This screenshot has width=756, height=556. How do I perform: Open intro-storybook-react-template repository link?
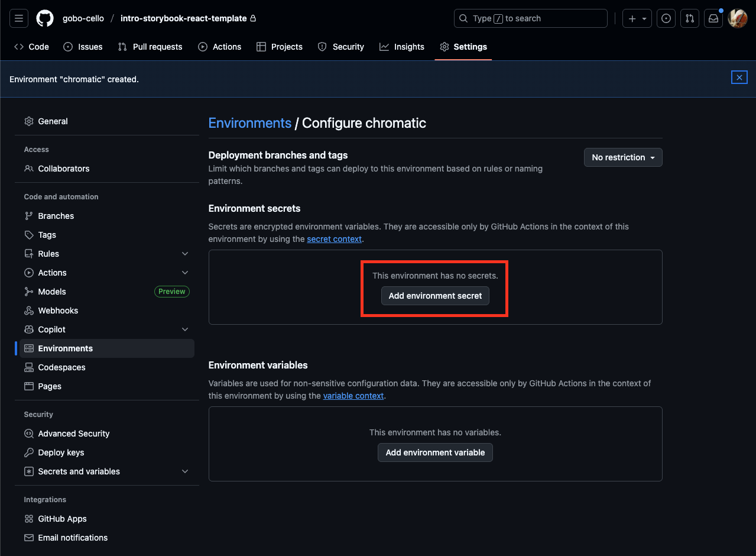[x=183, y=18]
